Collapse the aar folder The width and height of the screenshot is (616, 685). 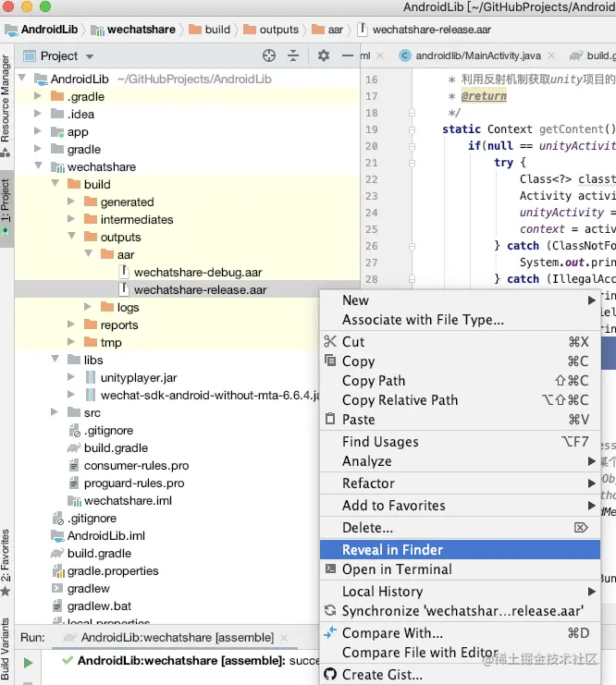tap(88, 253)
